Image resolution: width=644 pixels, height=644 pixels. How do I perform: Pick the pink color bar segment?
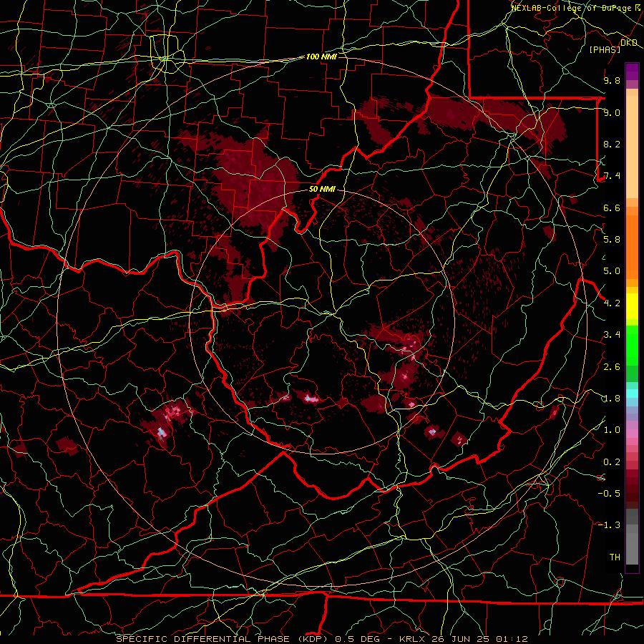pyautogui.click(x=632, y=434)
